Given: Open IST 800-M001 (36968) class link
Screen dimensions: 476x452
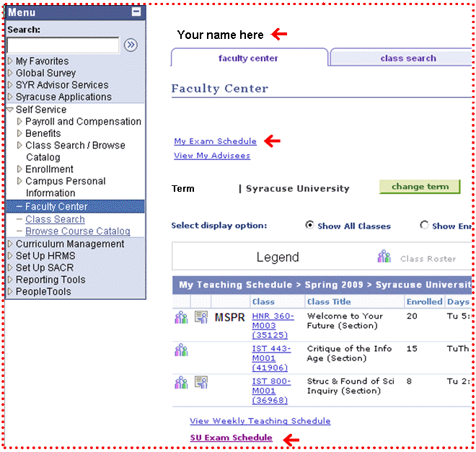Looking at the screenshot, I should pos(271,391).
